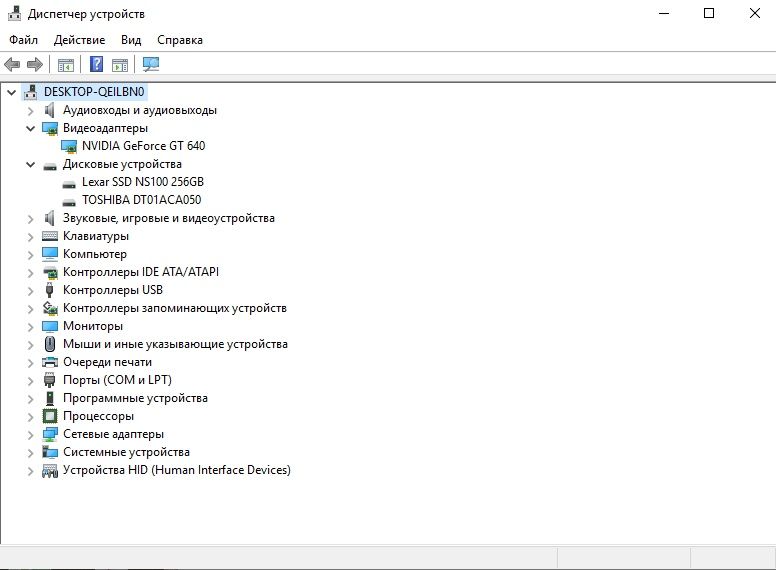The width and height of the screenshot is (776, 570).
Task: Expand the Компьютер chevron
Action: [x=31, y=255]
